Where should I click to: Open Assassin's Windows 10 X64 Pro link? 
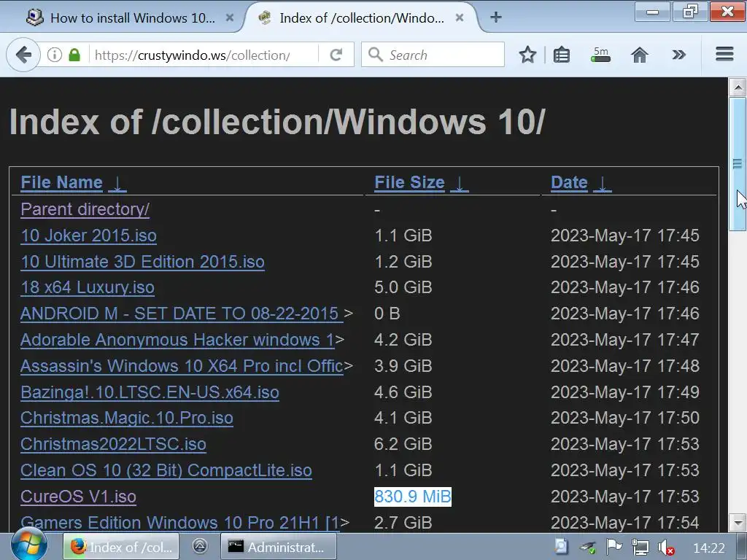182,366
